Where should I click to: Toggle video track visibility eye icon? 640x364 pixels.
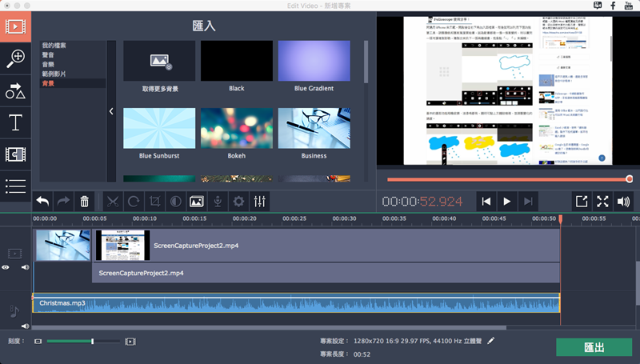6,268
